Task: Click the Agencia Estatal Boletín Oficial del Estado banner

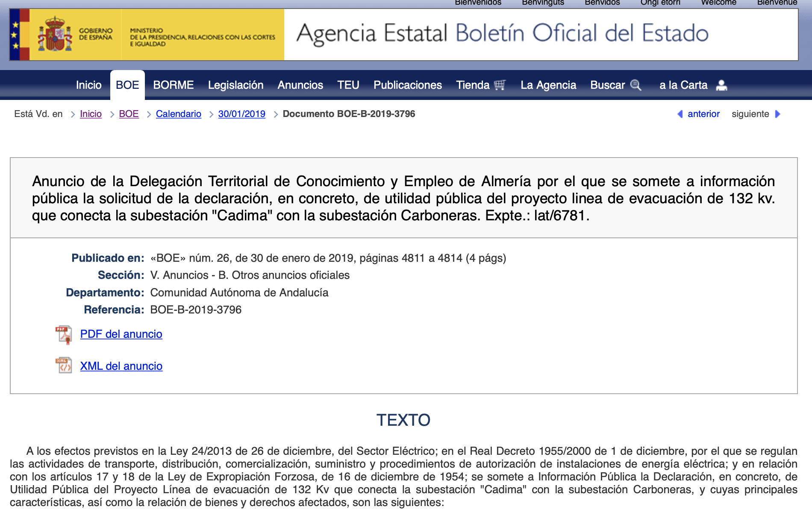Action: [502, 34]
